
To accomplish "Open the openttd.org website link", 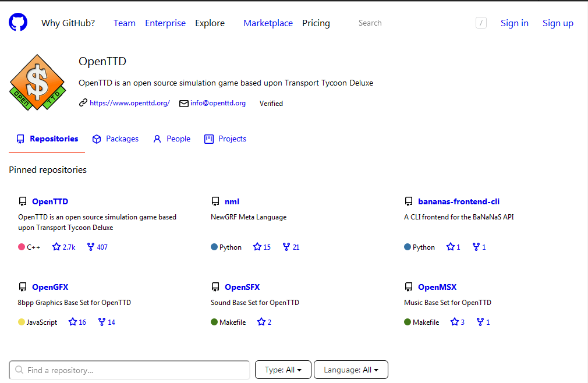I will point(129,103).
